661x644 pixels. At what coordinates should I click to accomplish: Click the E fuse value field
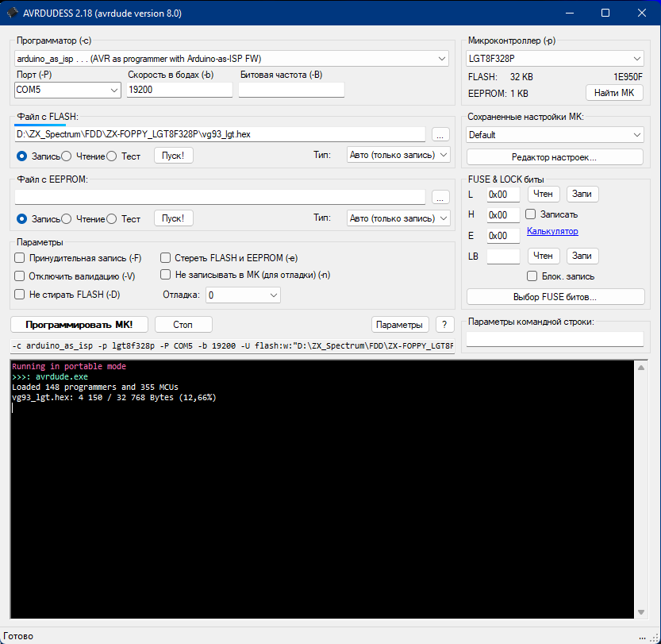click(x=503, y=236)
